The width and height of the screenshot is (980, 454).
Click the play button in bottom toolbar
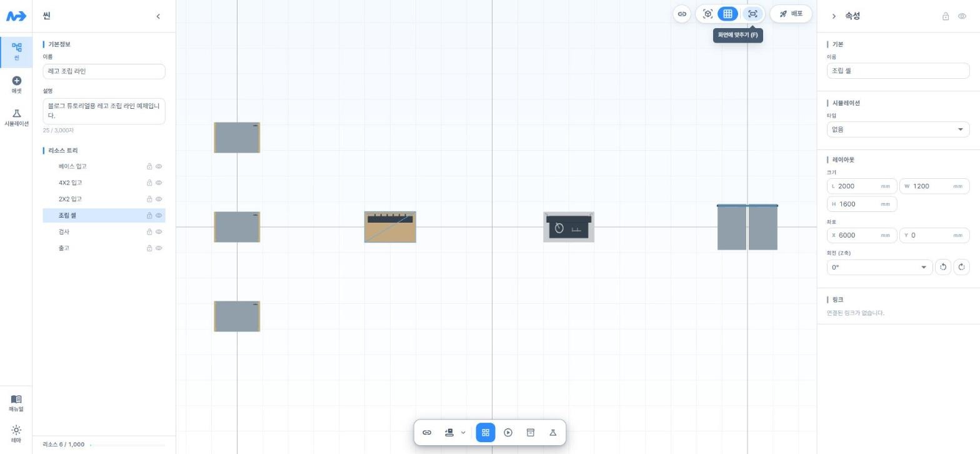(508, 433)
